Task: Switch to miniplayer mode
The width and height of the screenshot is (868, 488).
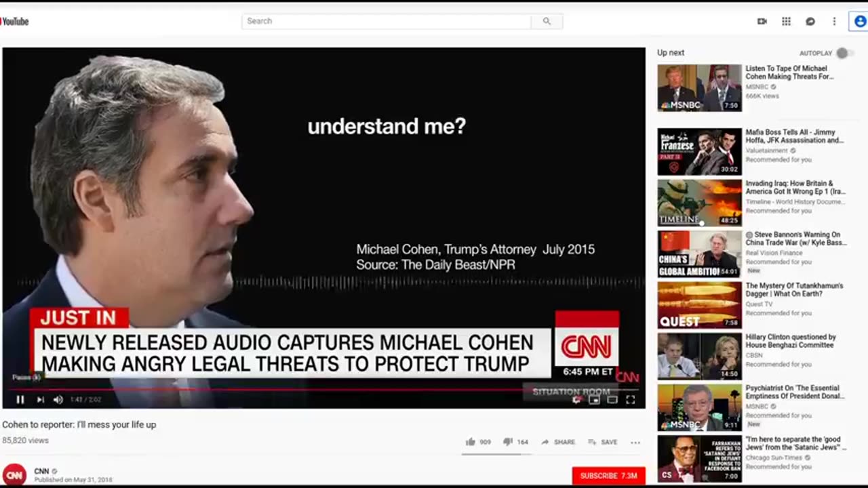Action: click(595, 400)
